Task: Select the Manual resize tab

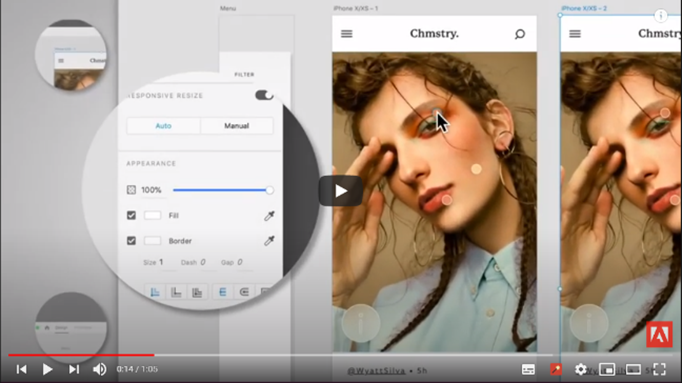Action: [x=237, y=126]
